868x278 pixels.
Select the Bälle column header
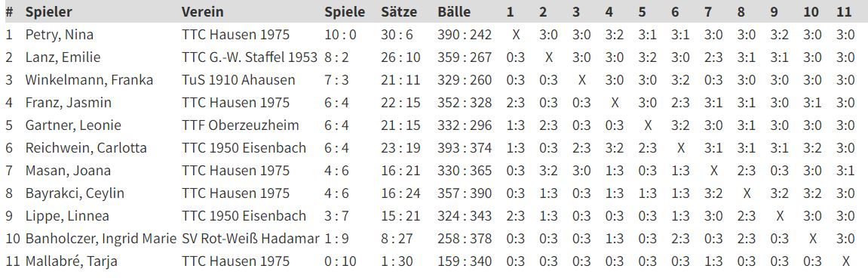(x=454, y=11)
